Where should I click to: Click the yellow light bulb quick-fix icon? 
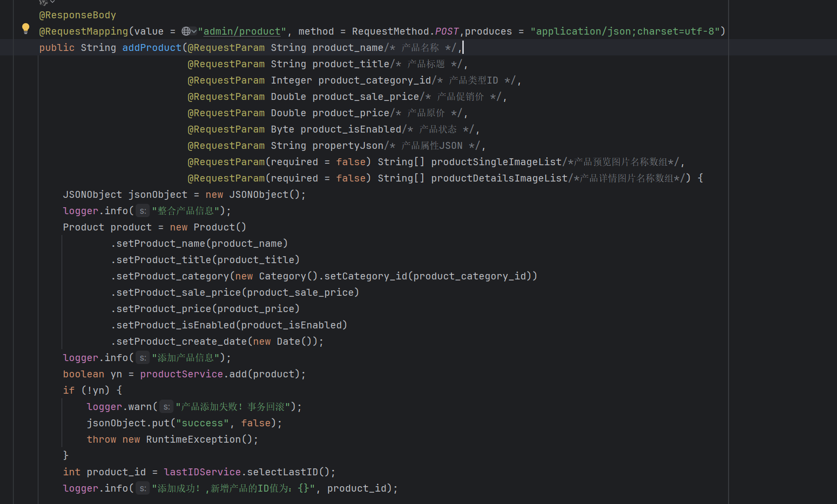tap(26, 29)
